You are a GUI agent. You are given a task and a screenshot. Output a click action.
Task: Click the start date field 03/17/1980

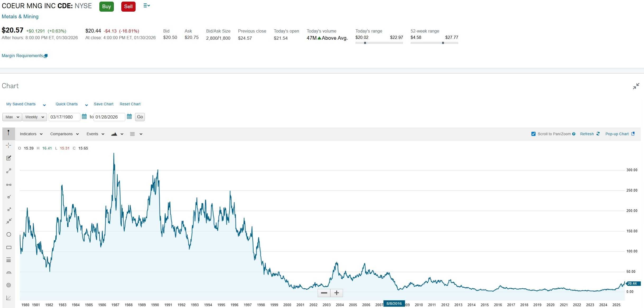pyautogui.click(x=64, y=117)
